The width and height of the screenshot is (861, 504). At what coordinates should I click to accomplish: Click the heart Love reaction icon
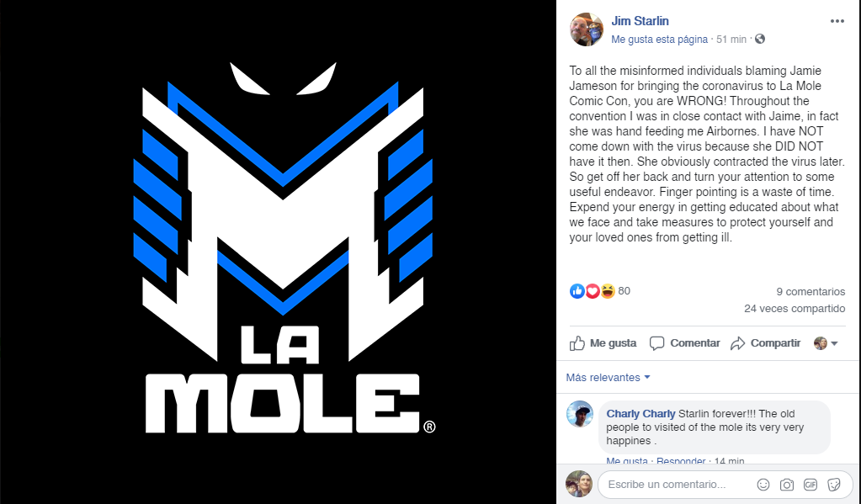click(593, 291)
